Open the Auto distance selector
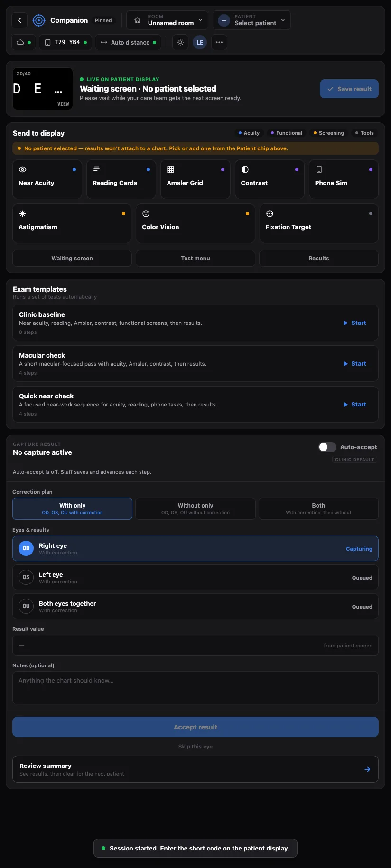This screenshot has width=391, height=868. pyautogui.click(x=128, y=42)
